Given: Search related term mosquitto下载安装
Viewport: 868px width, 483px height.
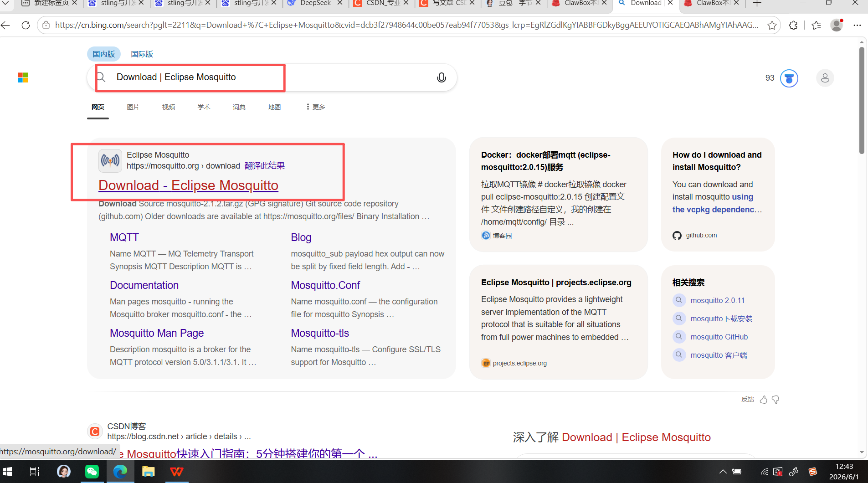Looking at the screenshot, I should pos(722,319).
